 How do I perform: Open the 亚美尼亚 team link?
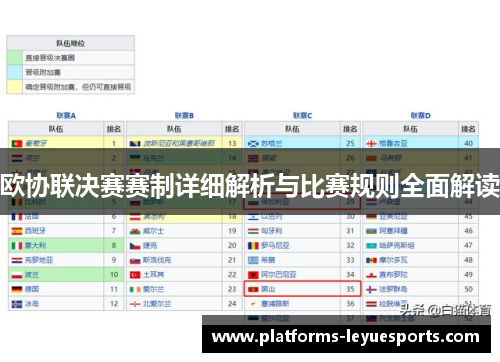(393, 217)
